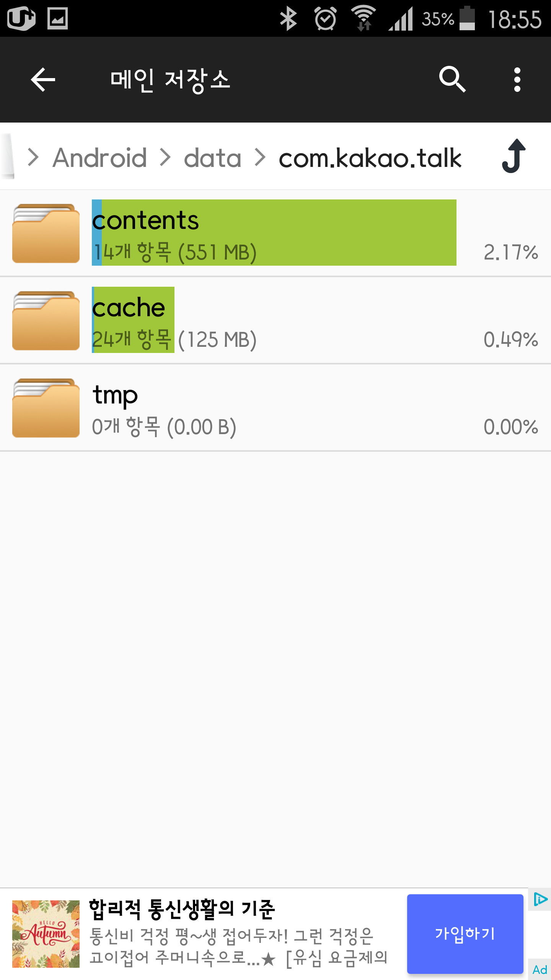Navigate to data breadcrumb
Screen dimensions: 551x980
[x=212, y=158]
